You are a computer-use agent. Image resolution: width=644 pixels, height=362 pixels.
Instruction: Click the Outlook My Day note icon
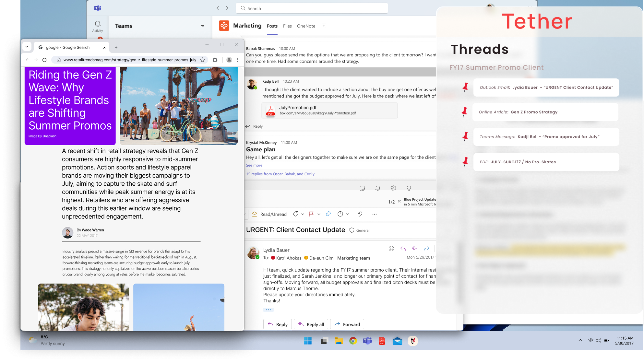(363, 188)
